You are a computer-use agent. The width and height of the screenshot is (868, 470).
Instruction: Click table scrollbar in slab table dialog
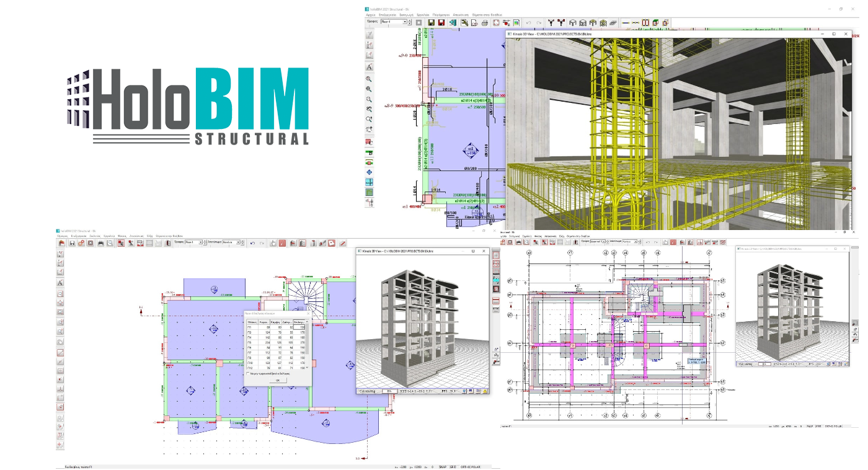[308, 345]
